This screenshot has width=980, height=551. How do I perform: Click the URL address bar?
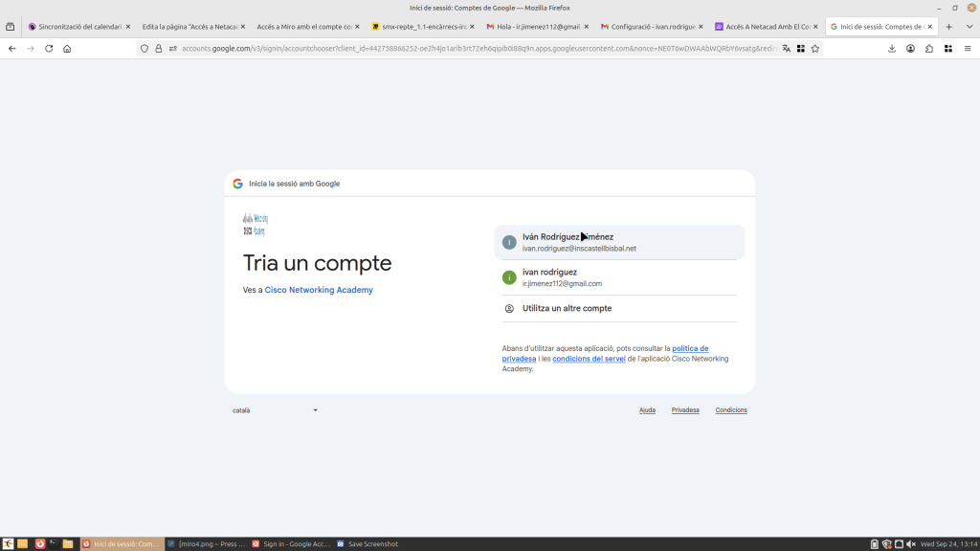(469, 48)
